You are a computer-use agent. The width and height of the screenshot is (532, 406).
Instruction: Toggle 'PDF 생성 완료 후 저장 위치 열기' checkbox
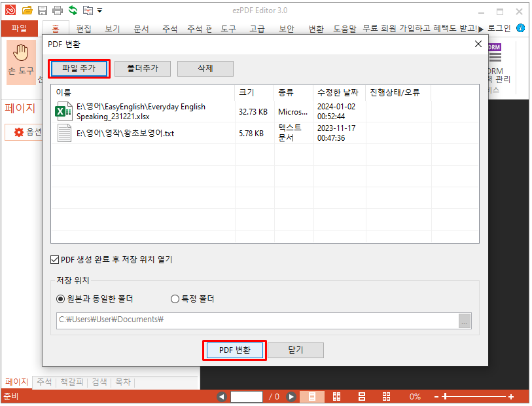[54, 260]
